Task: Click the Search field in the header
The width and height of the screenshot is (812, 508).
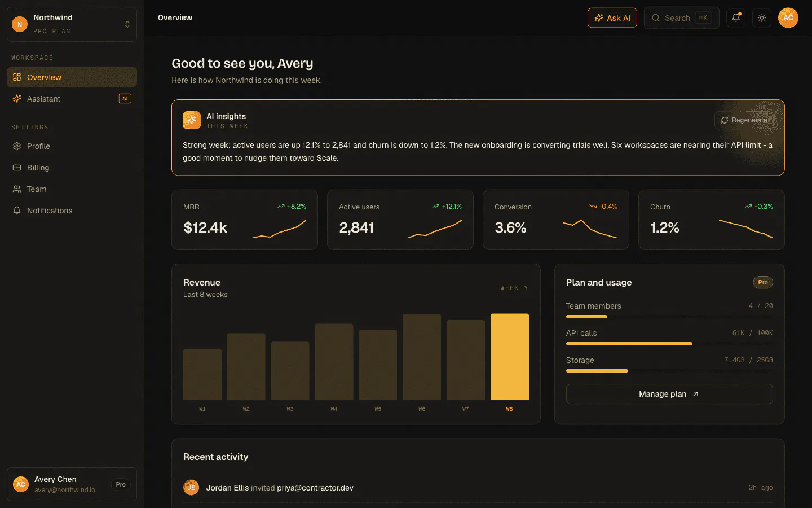Action: 682,18
